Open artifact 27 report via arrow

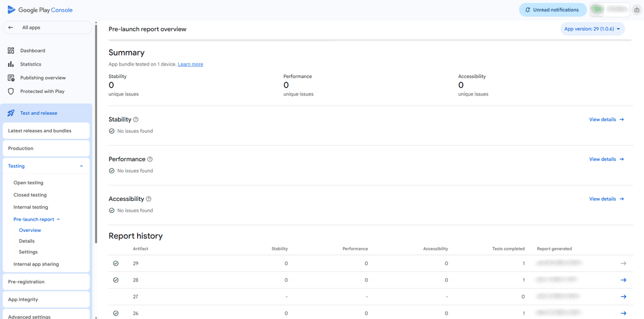pyautogui.click(x=623, y=297)
